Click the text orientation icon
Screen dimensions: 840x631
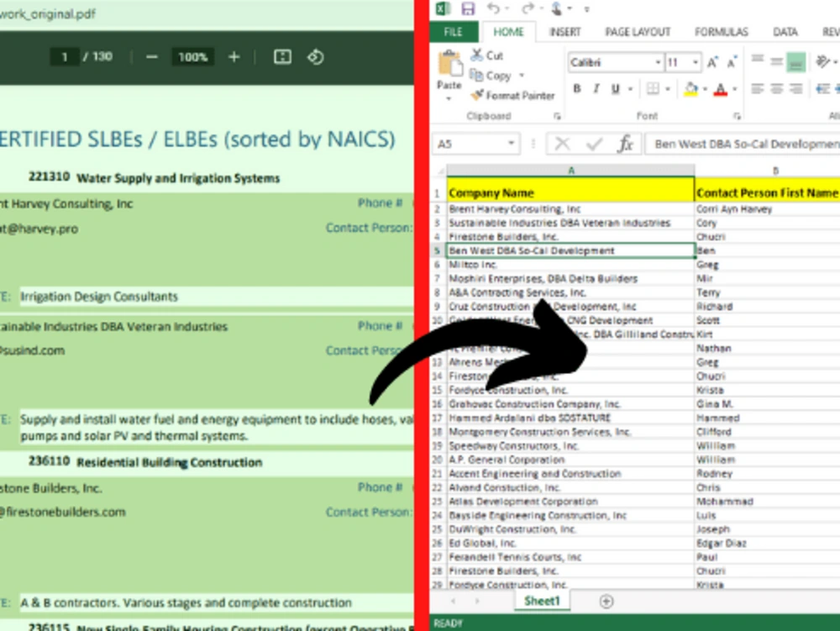pyautogui.click(x=823, y=61)
